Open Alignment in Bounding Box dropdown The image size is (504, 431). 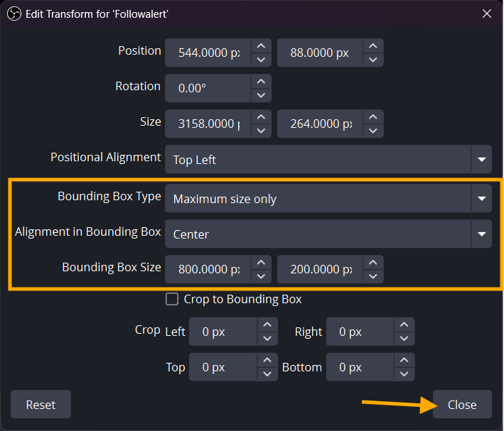(481, 234)
